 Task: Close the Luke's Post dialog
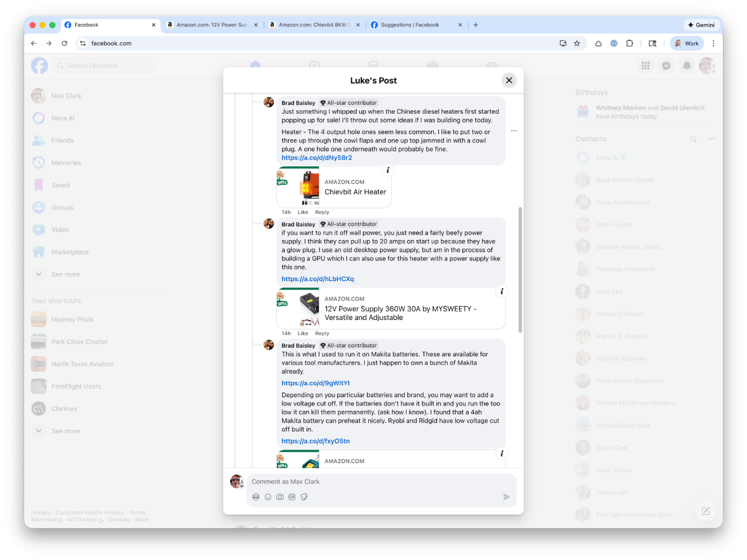[x=509, y=80]
